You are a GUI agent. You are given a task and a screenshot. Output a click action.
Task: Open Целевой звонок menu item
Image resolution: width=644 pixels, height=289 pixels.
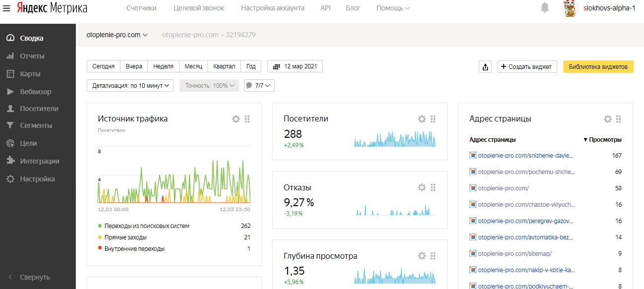pos(199,8)
